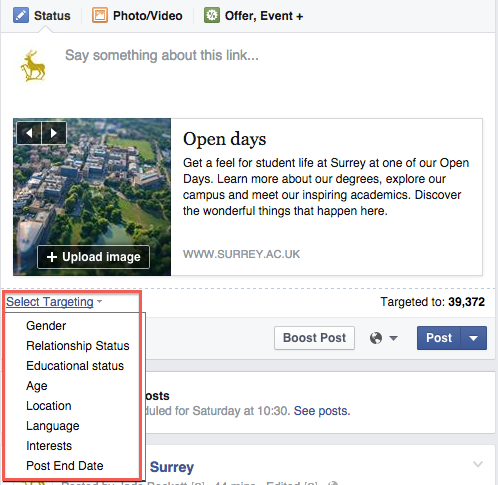Collapse the Select Targeting dropdown

[x=54, y=302]
